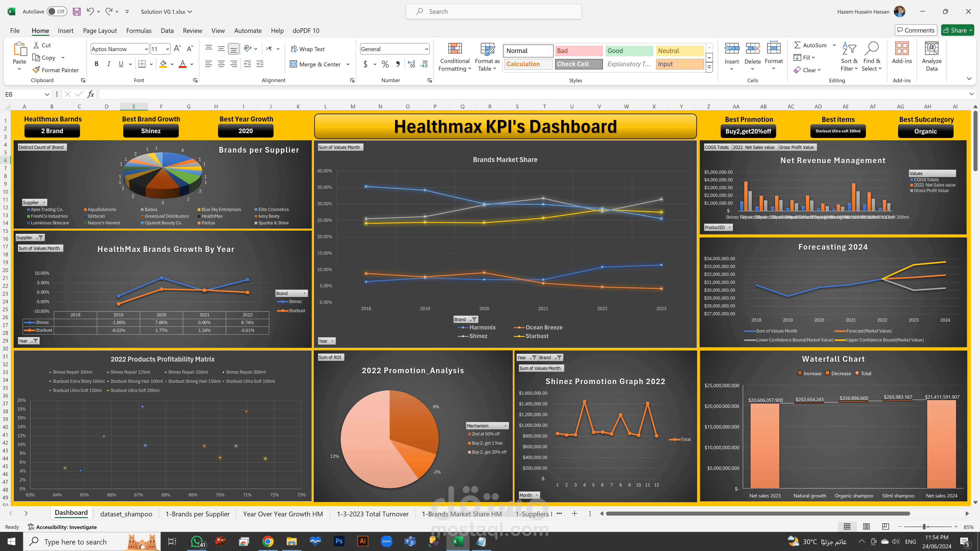
Task: Adjust the zoom slider handle
Action: [924, 527]
